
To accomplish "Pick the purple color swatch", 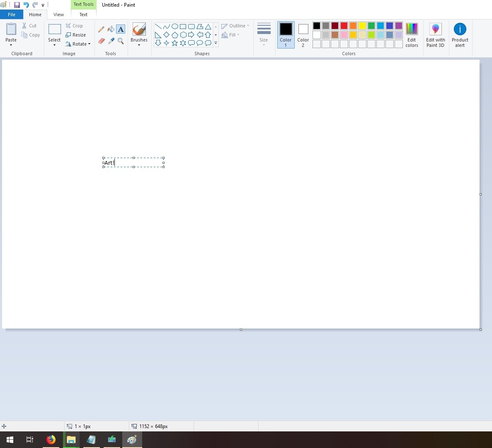I will pyautogui.click(x=398, y=26).
